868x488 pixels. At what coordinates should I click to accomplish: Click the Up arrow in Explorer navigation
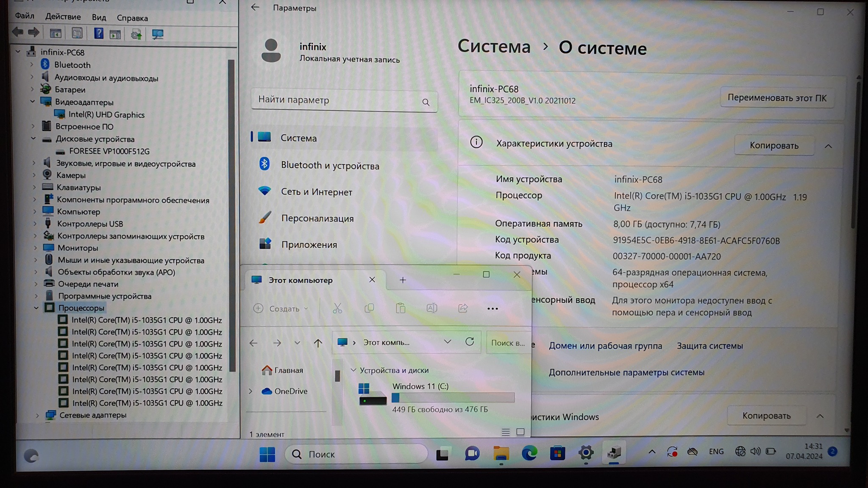(x=318, y=343)
